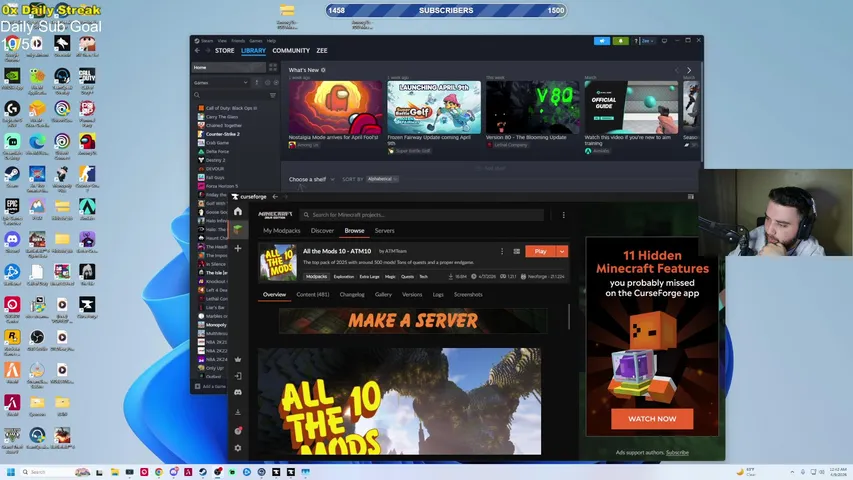Click orange Play button for ATM10

tap(540, 251)
